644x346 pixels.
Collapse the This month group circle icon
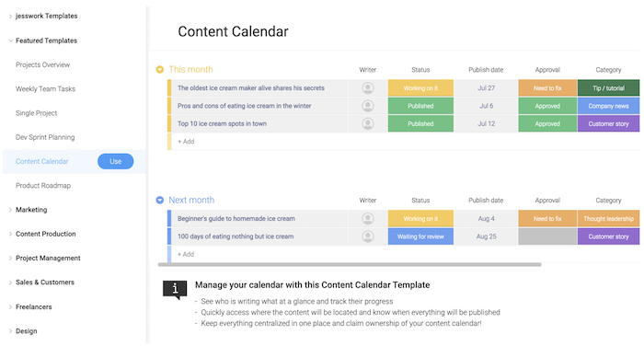coord(160,69)
